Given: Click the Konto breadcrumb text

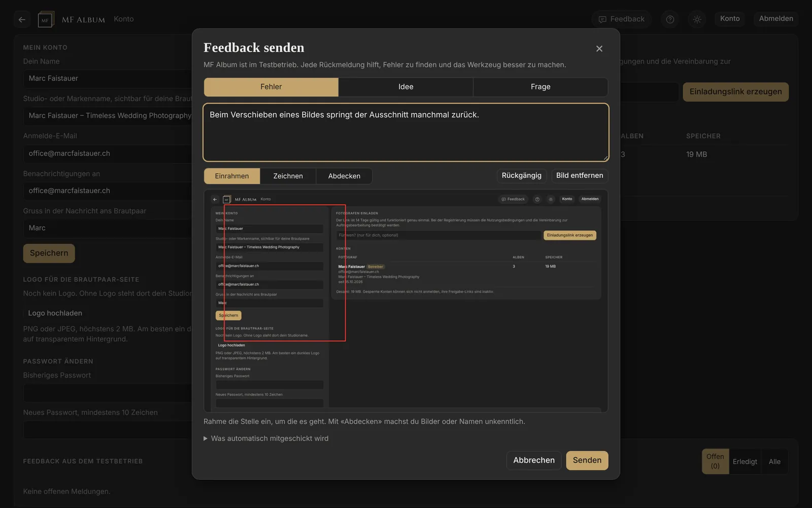Looking at the screenshot, I should coord(124,19).
